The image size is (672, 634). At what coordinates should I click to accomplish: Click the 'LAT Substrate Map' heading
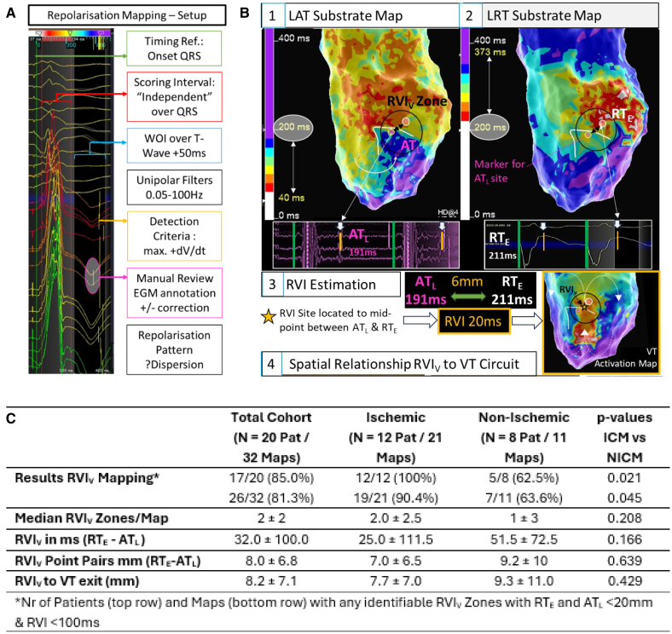[345, 16]
